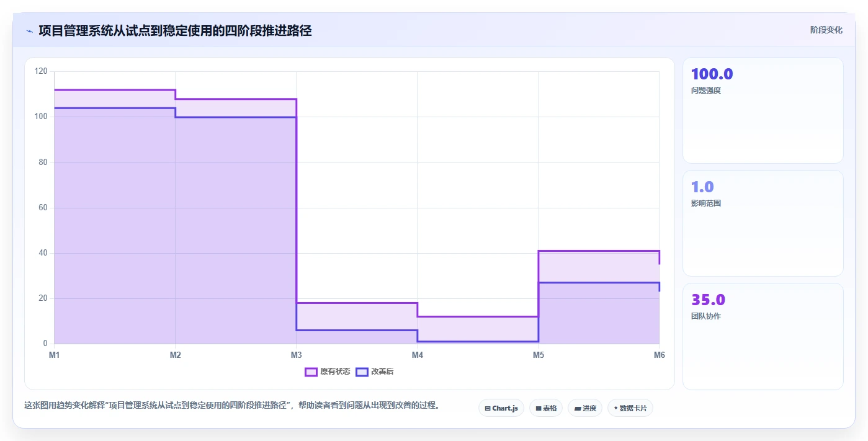Click the 1.0 value in 影响范围 card

click(702, 187)
